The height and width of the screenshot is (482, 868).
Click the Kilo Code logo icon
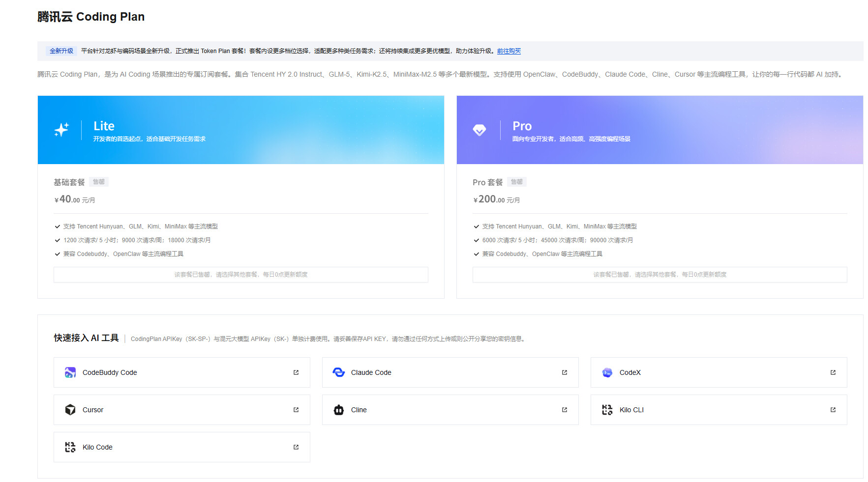tap(70, 447)
